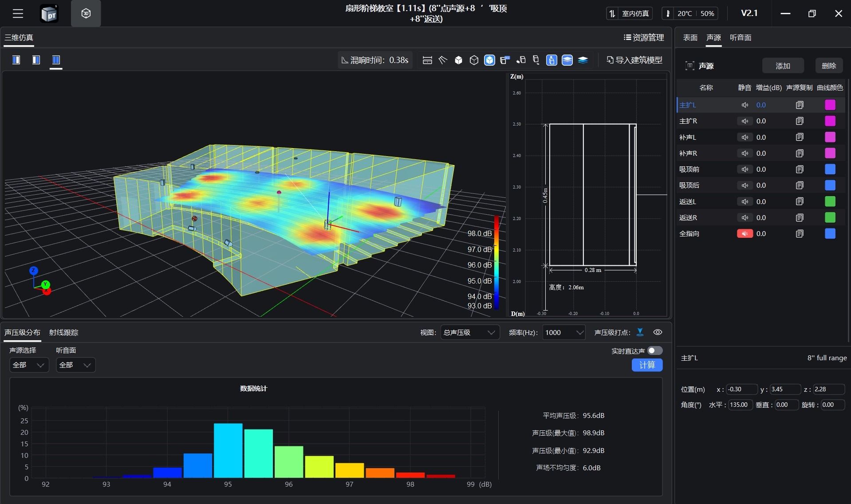This screenshot has width=851, height=504.
Task: Click the 3D simulation mode icon
Action: click(x=86, y=14)
